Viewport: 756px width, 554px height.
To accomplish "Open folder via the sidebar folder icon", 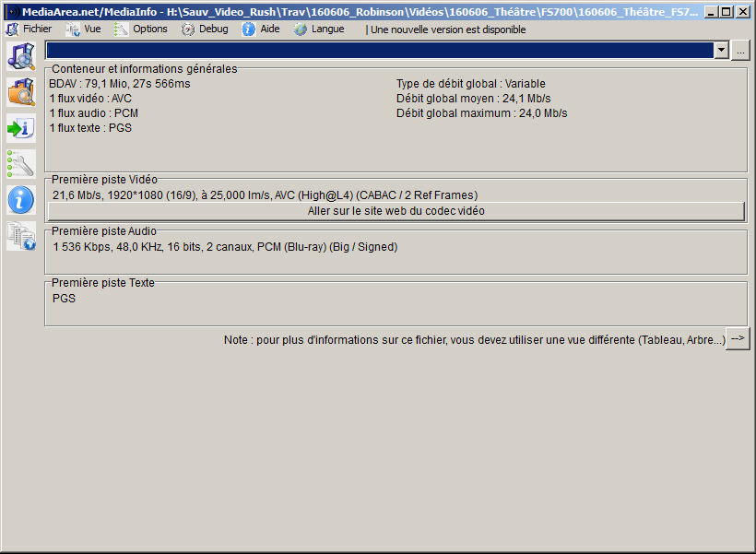I will (21, 92).
